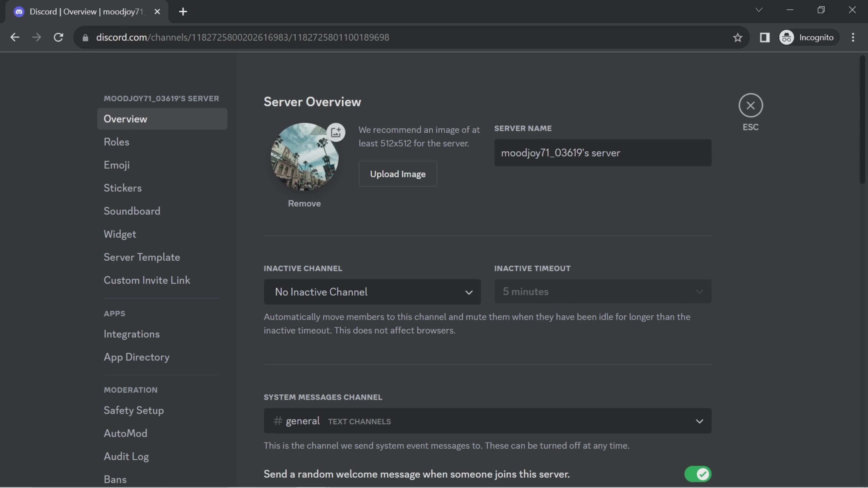
Task: Click the Audit Log sidebar icon
Action: (x=126, y=456)
